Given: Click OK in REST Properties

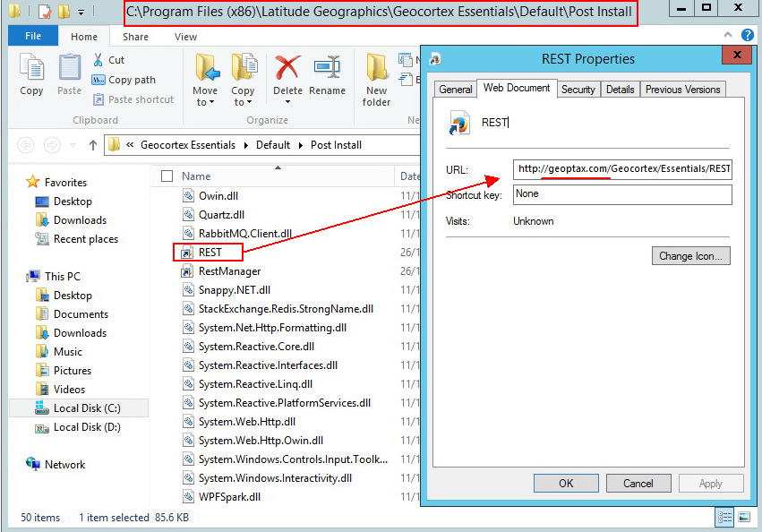Looking at the screenshot, I should click(x=566, y=484).
